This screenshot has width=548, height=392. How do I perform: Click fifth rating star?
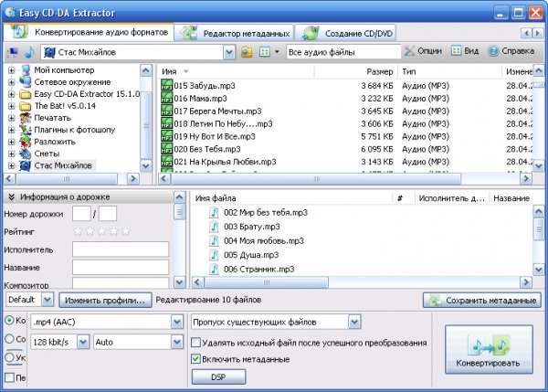125,231
